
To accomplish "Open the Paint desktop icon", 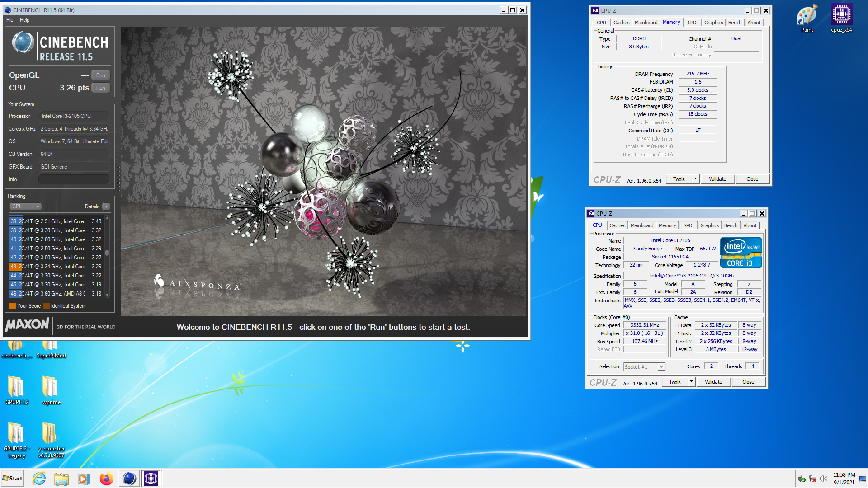I will (807, 18).
